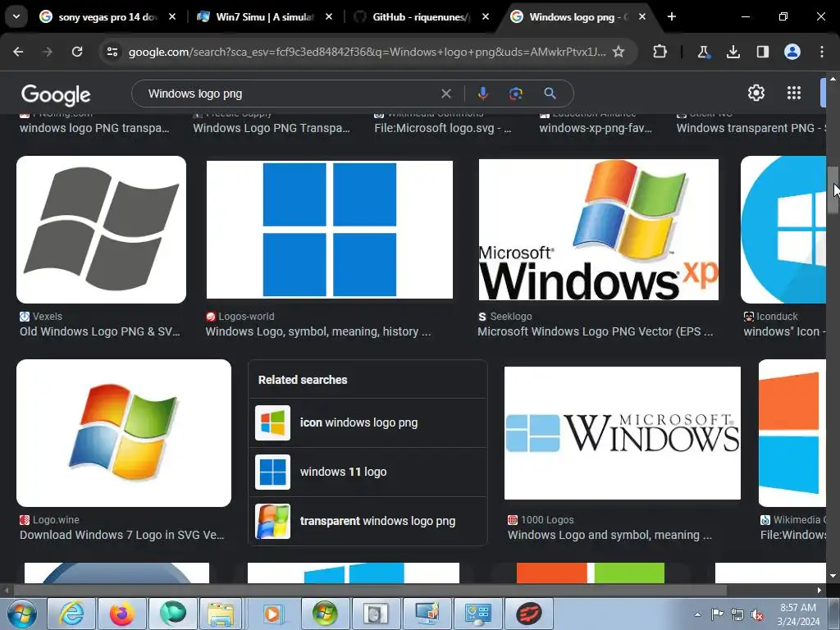Click the muted volume tray icon

click(757, 614)
